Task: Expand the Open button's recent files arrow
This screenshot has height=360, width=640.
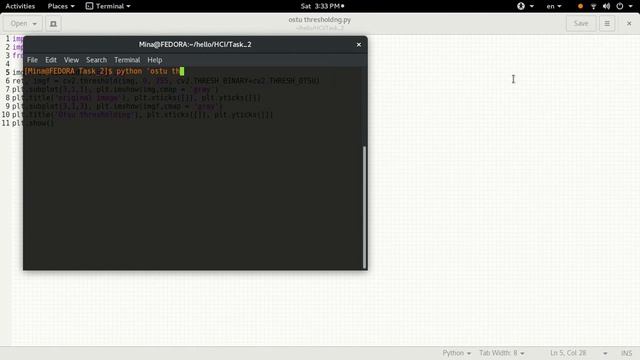Action: click(35, 24)
